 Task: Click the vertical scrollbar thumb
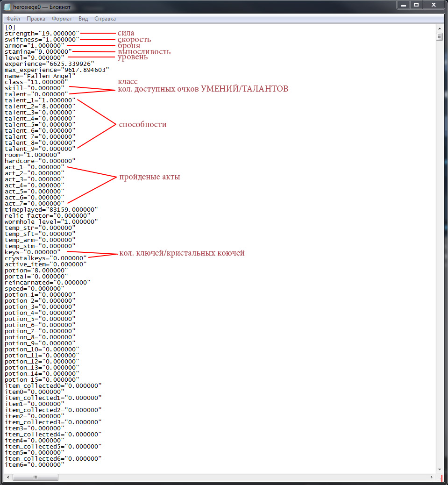coord(439,36)
